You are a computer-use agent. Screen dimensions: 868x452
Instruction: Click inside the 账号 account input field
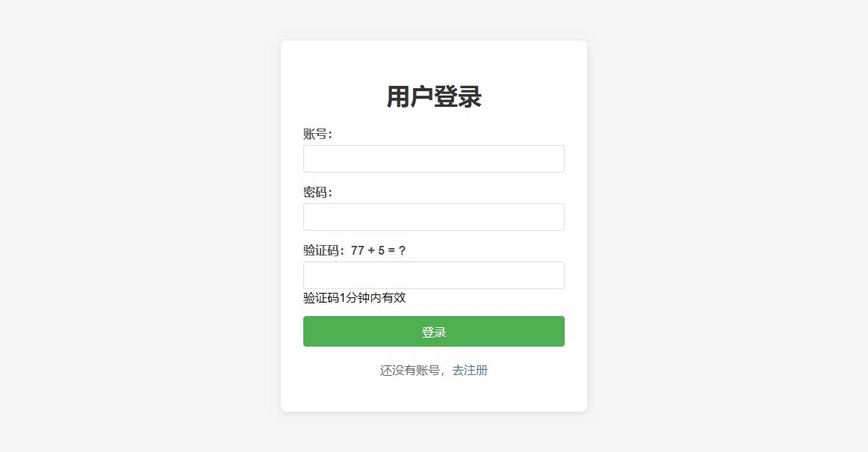(x=433, y=158)
